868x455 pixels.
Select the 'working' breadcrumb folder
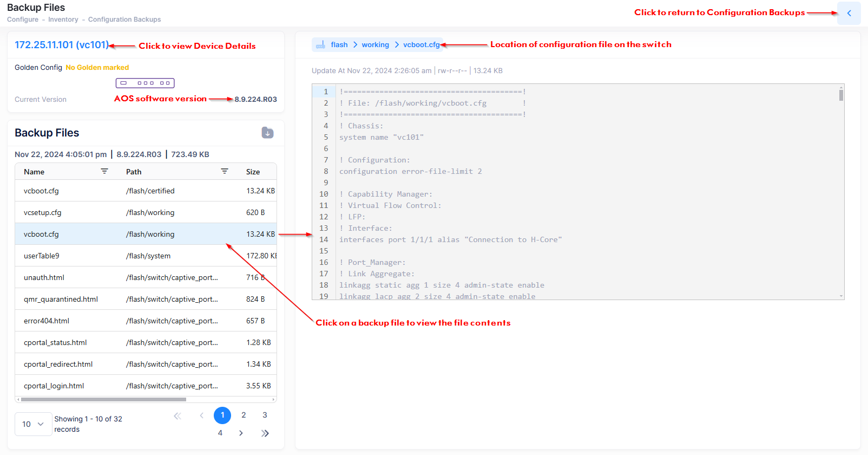[375, 45]
